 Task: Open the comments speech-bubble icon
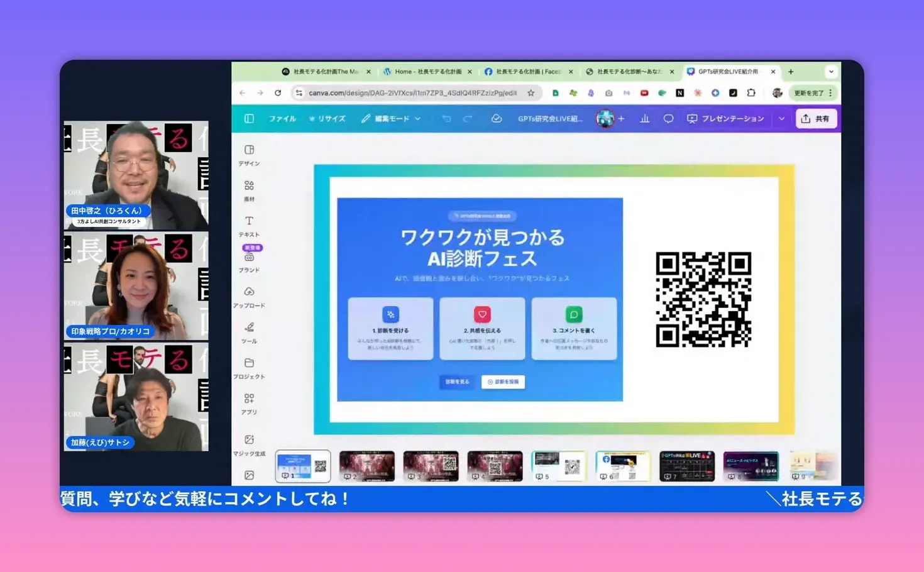pos(668,119)
